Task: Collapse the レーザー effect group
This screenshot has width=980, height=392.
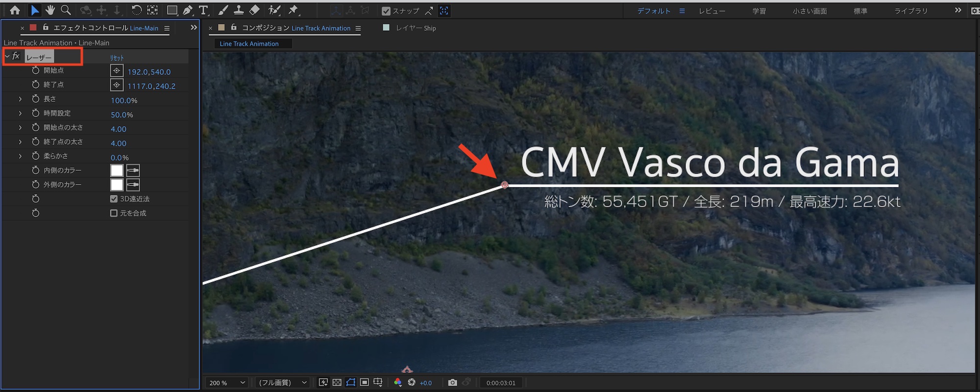Action: tap(7, 57)
